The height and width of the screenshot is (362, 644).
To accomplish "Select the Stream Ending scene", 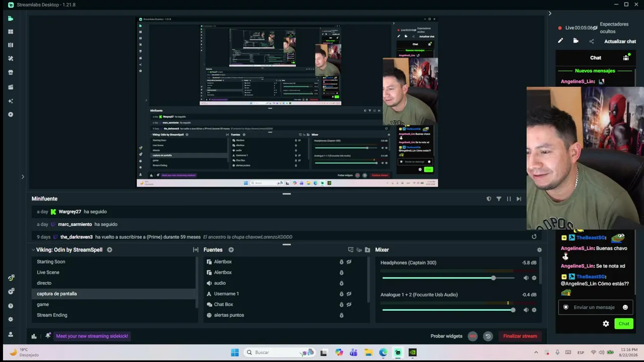I will tap(114, 315).
